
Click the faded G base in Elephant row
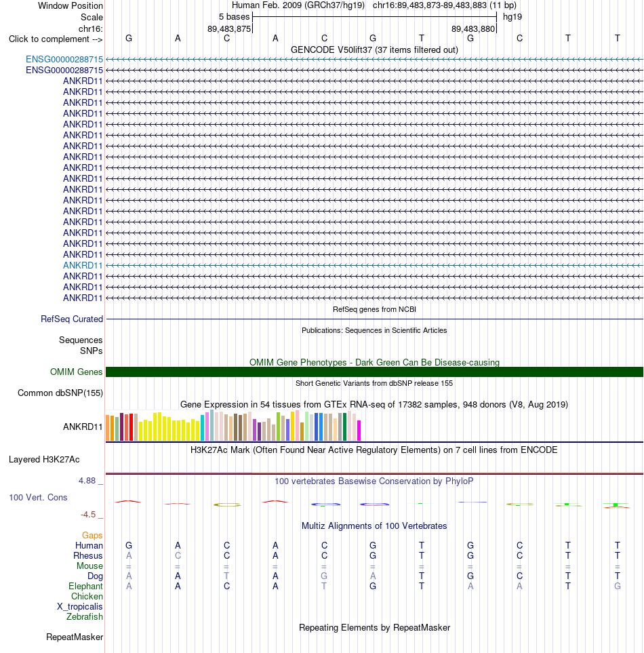[x=618, y=587]
